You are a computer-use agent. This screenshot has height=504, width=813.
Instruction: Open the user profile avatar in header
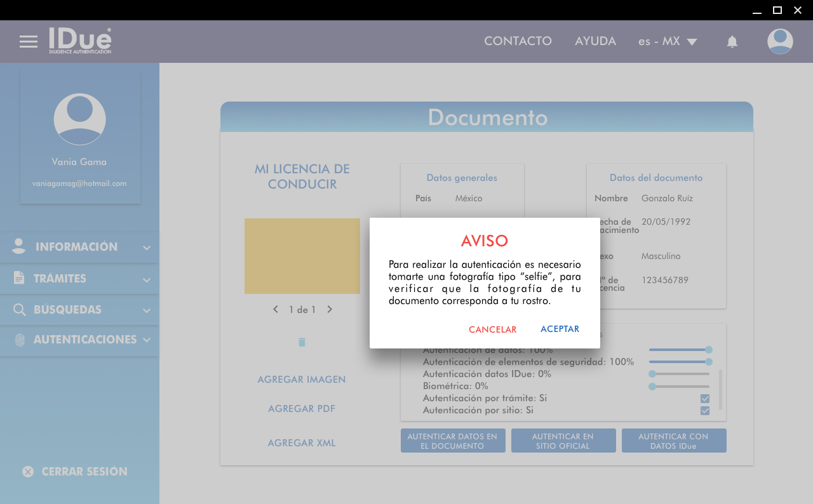780,41
